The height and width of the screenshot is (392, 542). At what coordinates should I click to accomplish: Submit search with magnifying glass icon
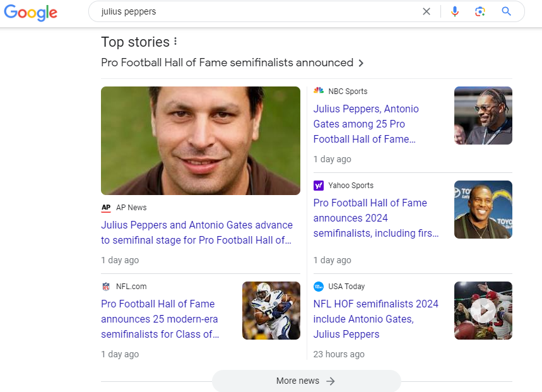(x=506, y=11)
